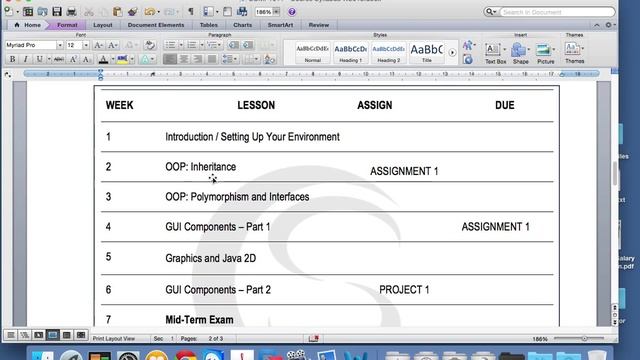The height and width of the screenshot is (360, 640).
Task: Click the Format Painter brush icon
Action: click(x=132, y=11)
